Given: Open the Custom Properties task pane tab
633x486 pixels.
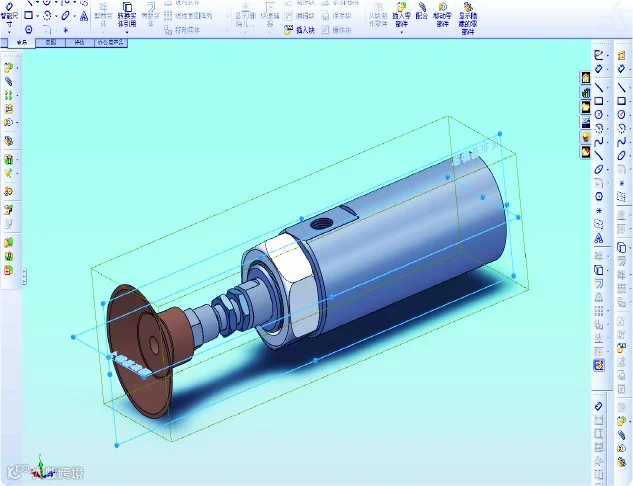Looking at the screenshot, I should 586,152.
